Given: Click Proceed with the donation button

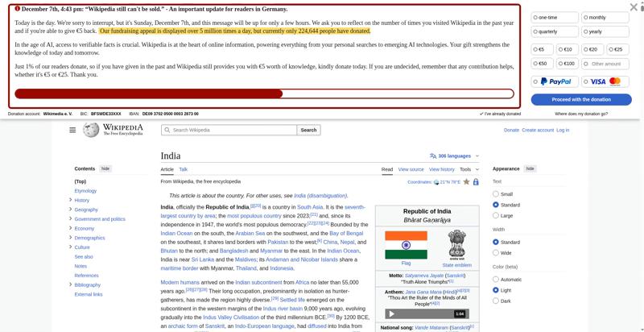Looking at the screenshot, I should pos(581,99).
